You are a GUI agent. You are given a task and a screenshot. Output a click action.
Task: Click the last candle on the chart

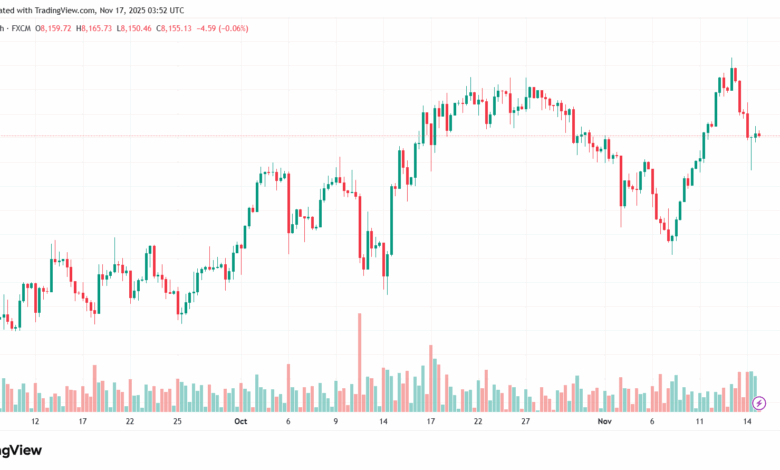[759, 135]
